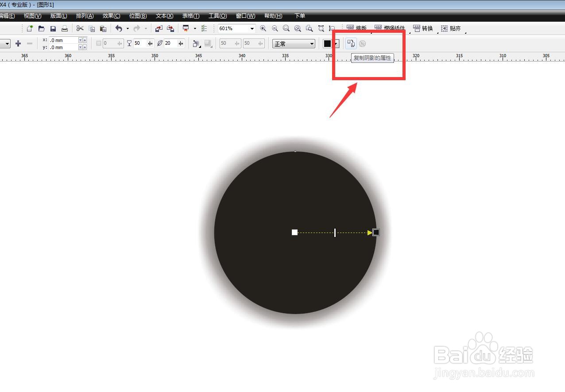The image size is (565, 392).
Task: Click the x offset field .0 mm
Action: tap(63, 40)
